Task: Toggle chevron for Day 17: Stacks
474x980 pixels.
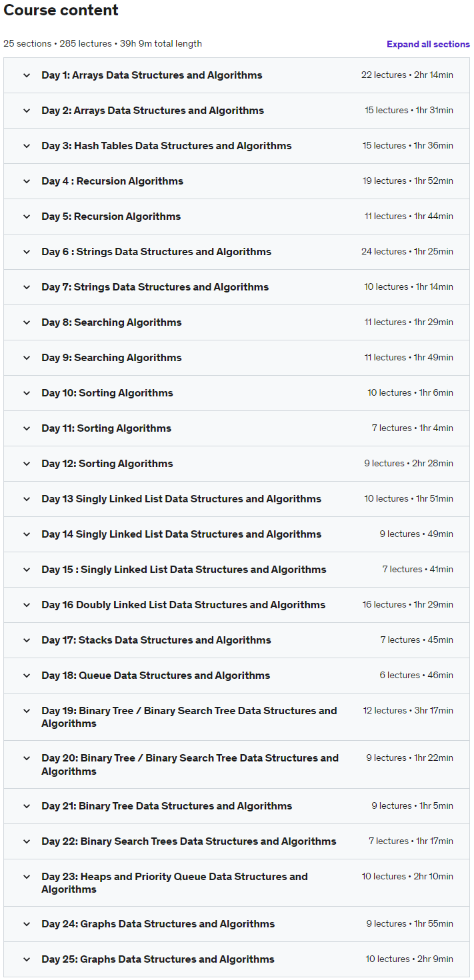Action: [x=27, y=640]
